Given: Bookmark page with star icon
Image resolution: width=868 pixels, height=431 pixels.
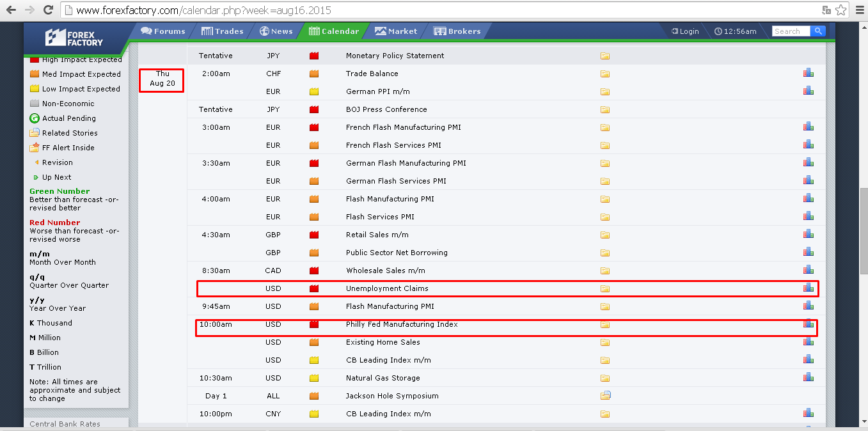Looking at the screenshot, I should (840, 10).
